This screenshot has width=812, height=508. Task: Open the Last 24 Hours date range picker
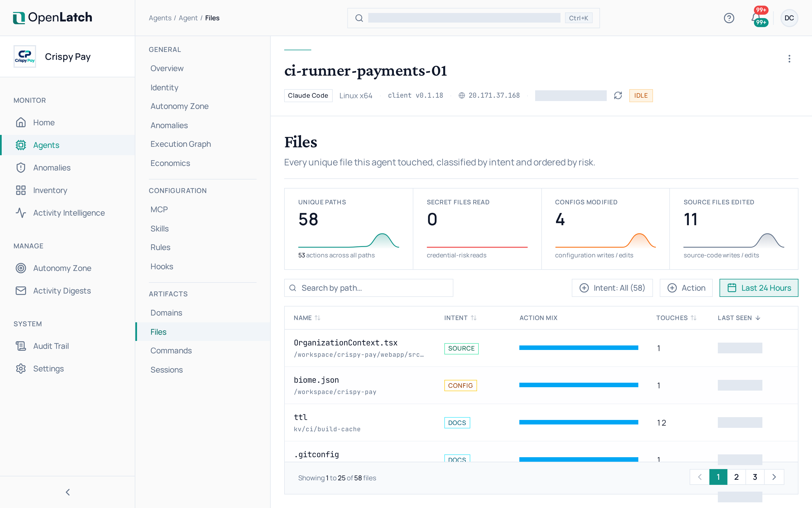coord(759,288)
